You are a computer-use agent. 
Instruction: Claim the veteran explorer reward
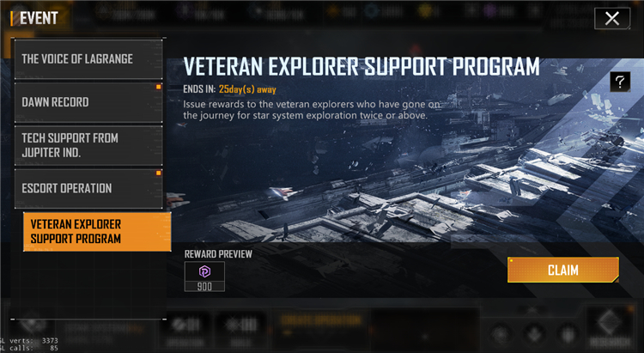(x=563, y=270)
